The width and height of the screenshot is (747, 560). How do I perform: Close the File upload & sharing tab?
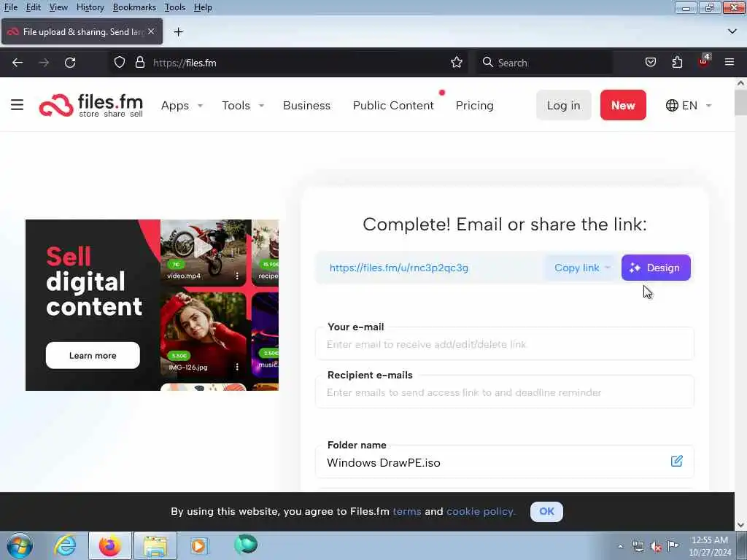pos(151,31)
